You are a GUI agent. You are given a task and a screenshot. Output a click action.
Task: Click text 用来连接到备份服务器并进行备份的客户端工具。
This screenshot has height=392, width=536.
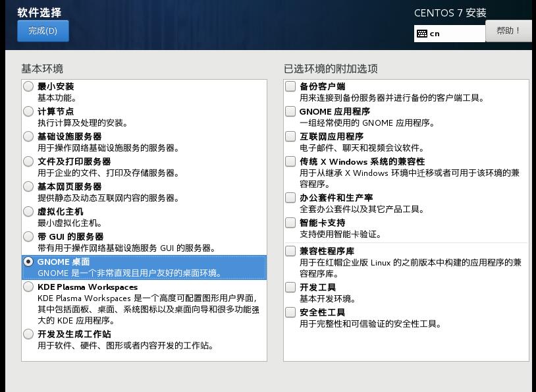pyautogui.click(x=392, y=98)
